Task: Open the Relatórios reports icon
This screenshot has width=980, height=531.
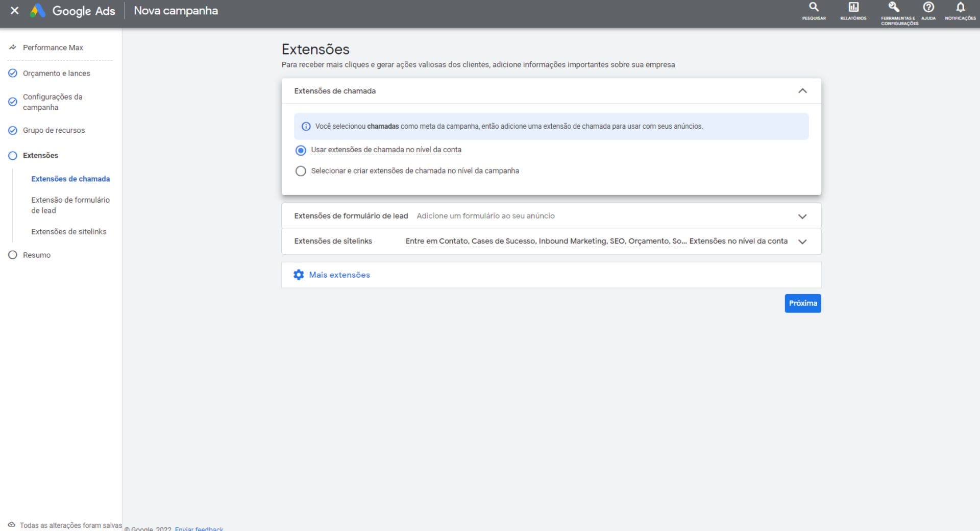Action: coord(853,8)
